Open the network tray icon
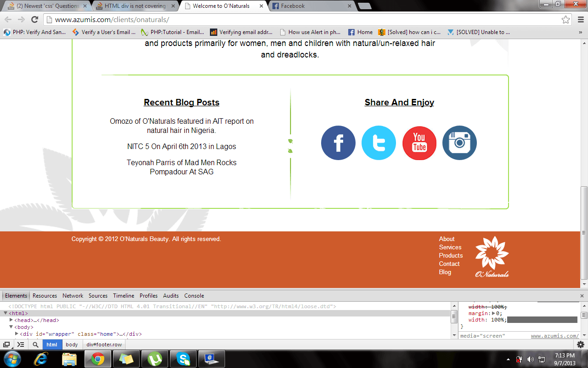588x368 pixels. [542, 359]
